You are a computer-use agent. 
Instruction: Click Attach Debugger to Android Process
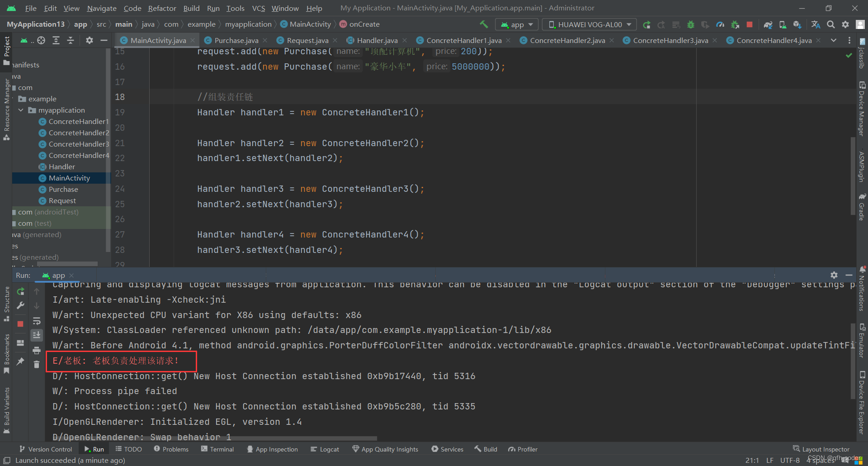pyautogui.click(x=735, y=24)
